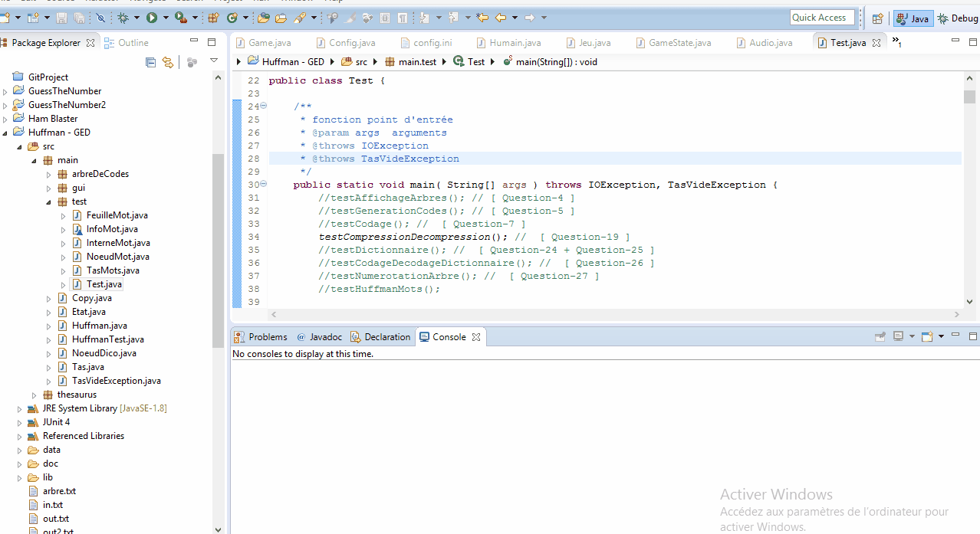
Task: Click the green Run button
Action: [151, 17]
